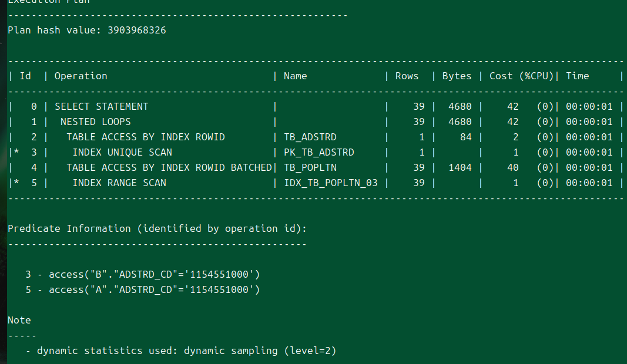The height and width of the screenshot is (364, 627).
Task: Click the TB_POPLTN table name
Action: point(310,167)
